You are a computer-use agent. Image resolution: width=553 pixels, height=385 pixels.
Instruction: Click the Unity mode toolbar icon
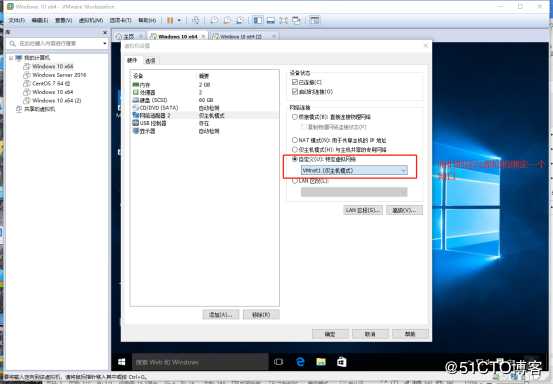(296, 20)
